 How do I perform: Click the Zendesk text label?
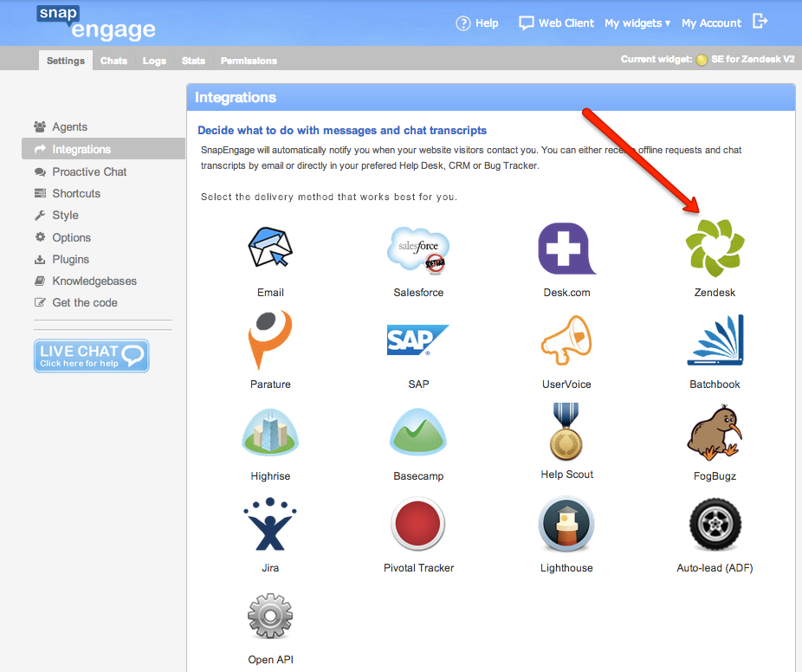click(715, 293)
